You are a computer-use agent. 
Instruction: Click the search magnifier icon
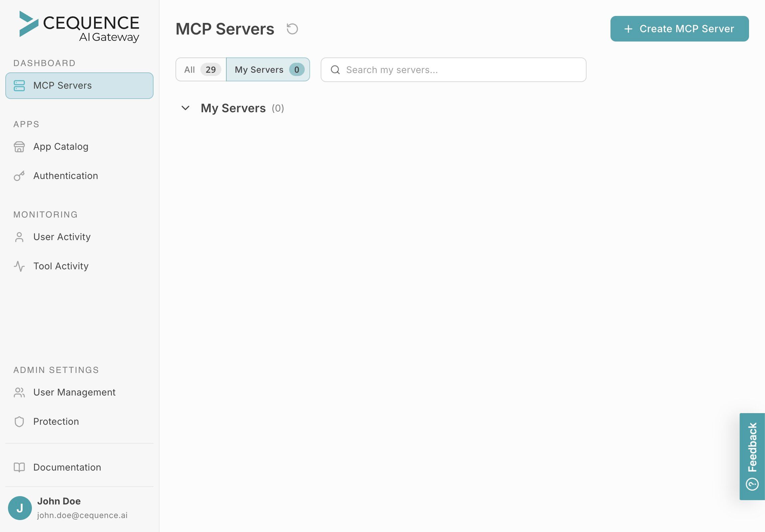pyautogui.click(x=335, y=70)
